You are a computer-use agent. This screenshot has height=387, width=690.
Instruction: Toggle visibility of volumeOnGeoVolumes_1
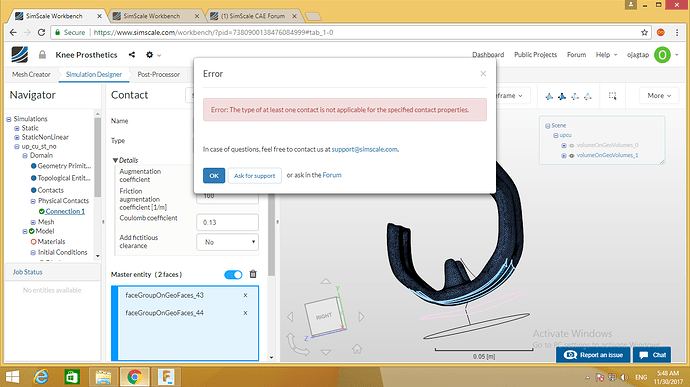point(572,155)
